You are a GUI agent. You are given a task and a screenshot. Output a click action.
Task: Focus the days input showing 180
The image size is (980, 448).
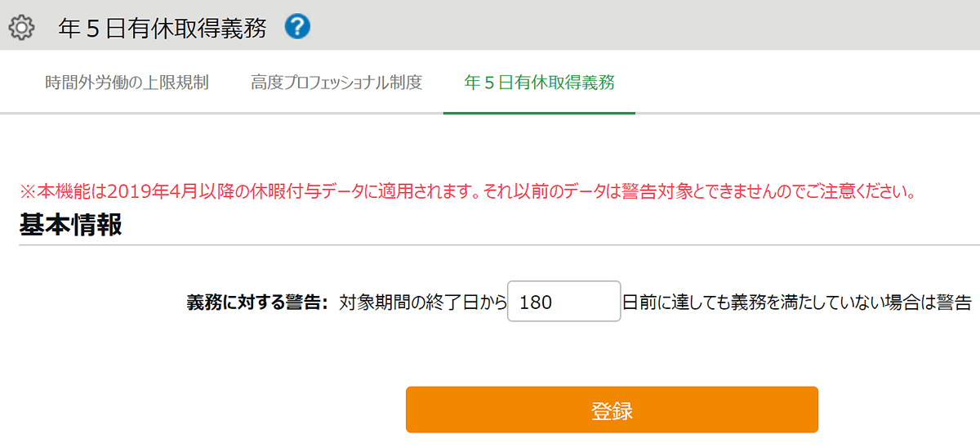point(564,302)
